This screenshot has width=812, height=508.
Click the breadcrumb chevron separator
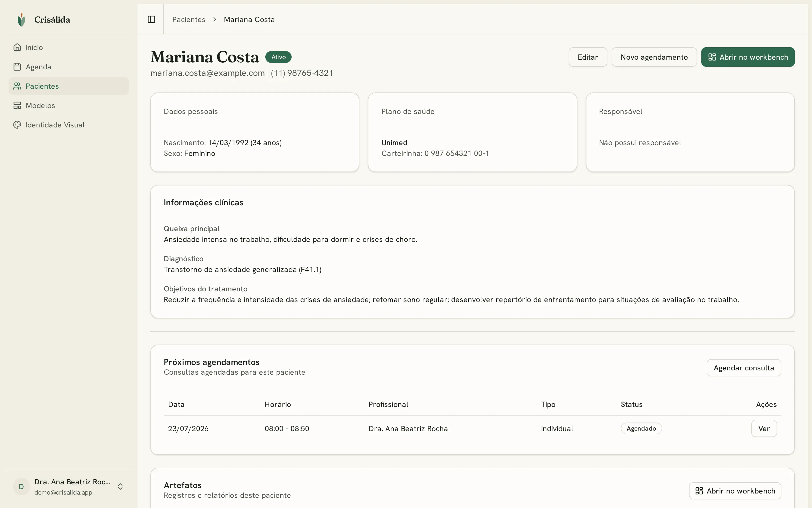215,19
